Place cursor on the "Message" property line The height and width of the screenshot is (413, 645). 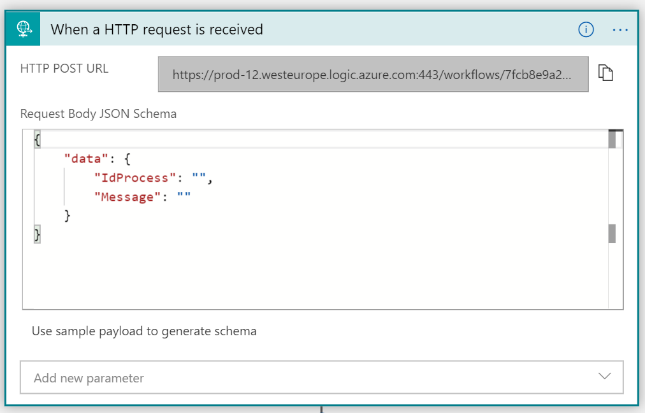coord(125,196)
